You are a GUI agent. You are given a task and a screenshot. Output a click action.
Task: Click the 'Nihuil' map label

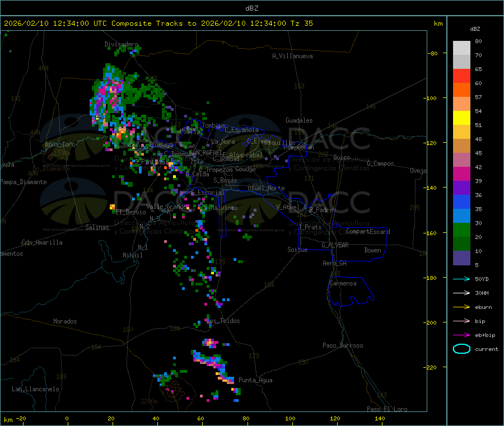pos(133,255)
